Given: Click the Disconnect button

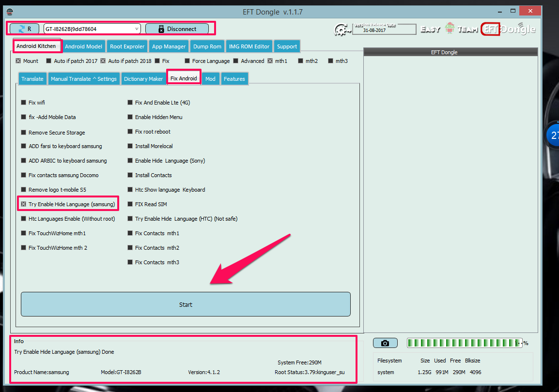Looking at the screenshot, I should [x=177, y=29].
